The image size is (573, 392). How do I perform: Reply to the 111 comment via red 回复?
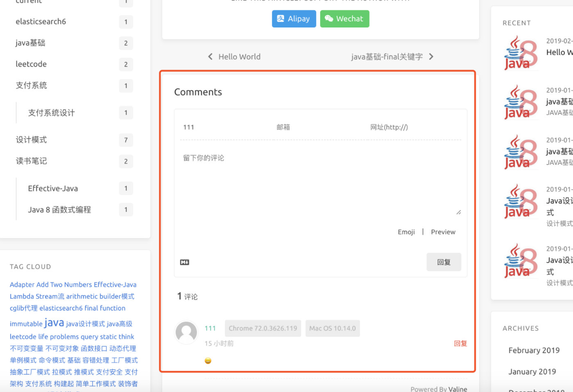pos(460,343)
